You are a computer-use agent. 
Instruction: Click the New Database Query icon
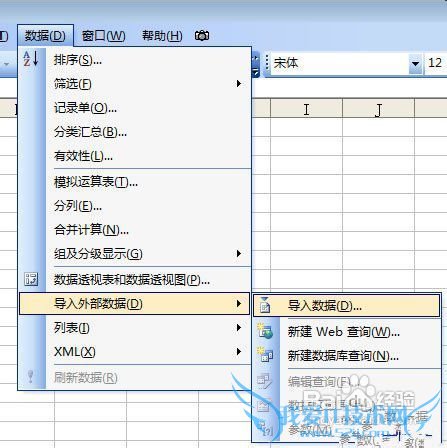coord(265,355)
